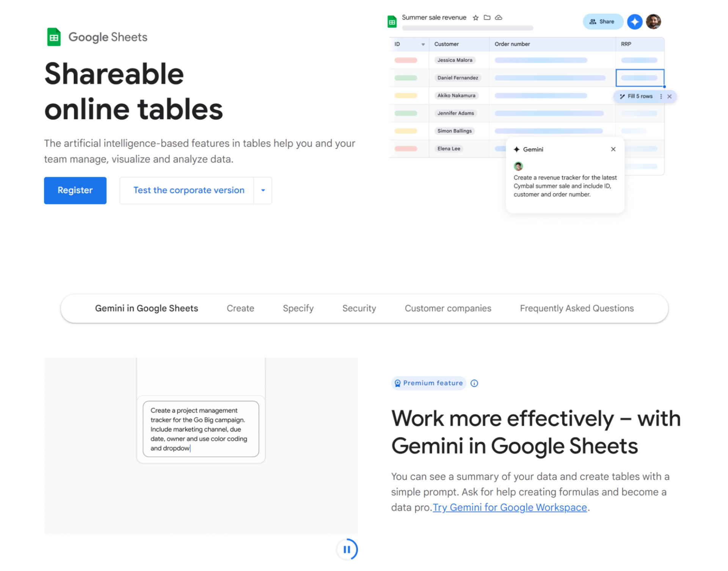Click the folder move icon in the sheet header
Viewport: 728px width, 571px height.
pos(487,17)
